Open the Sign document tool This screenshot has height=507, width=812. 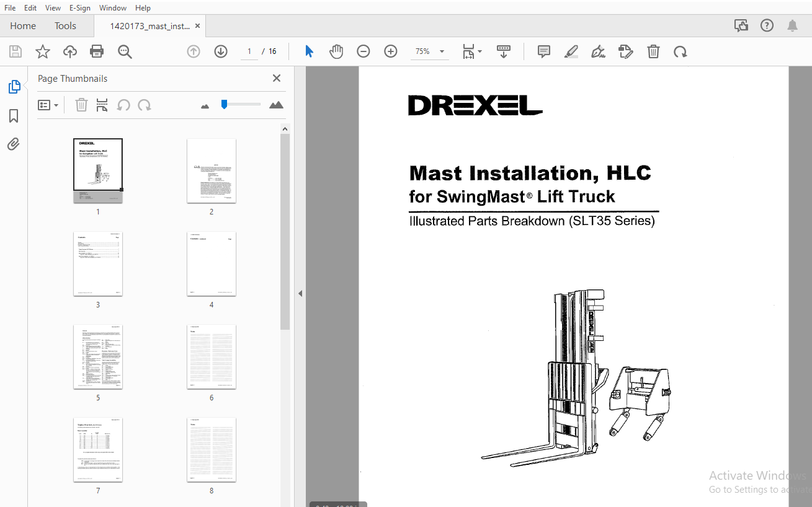(599, 51)
